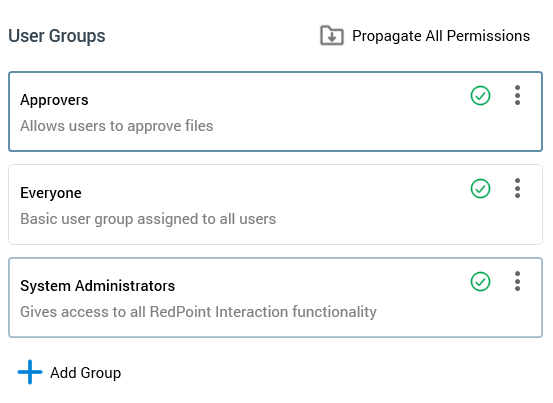Screen dimensions: 553x403
Task: Click the User Groups heading
Action: tap(57, 36)
